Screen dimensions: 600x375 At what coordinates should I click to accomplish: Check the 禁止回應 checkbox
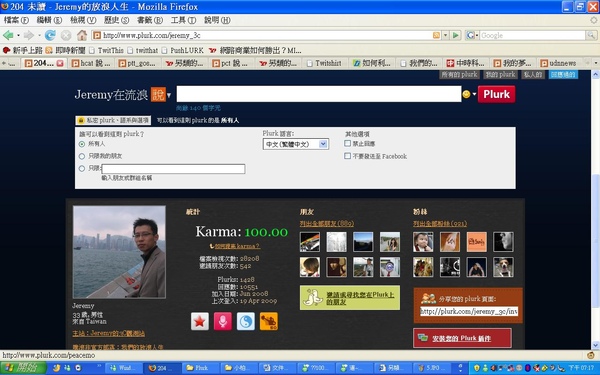pyautogui.click(x=347, y=143)
